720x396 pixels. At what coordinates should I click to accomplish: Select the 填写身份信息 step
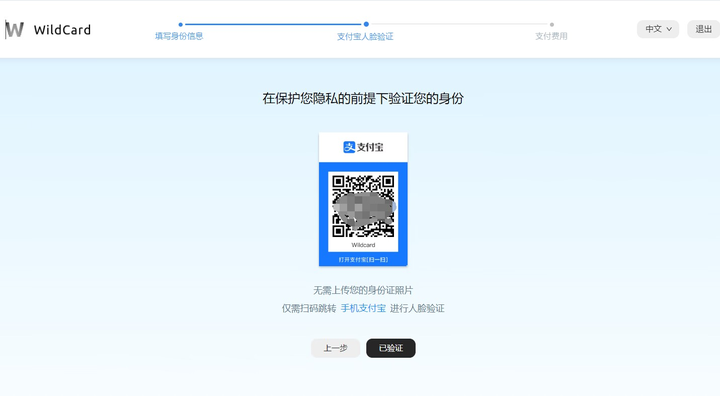[x=179, y=36]
